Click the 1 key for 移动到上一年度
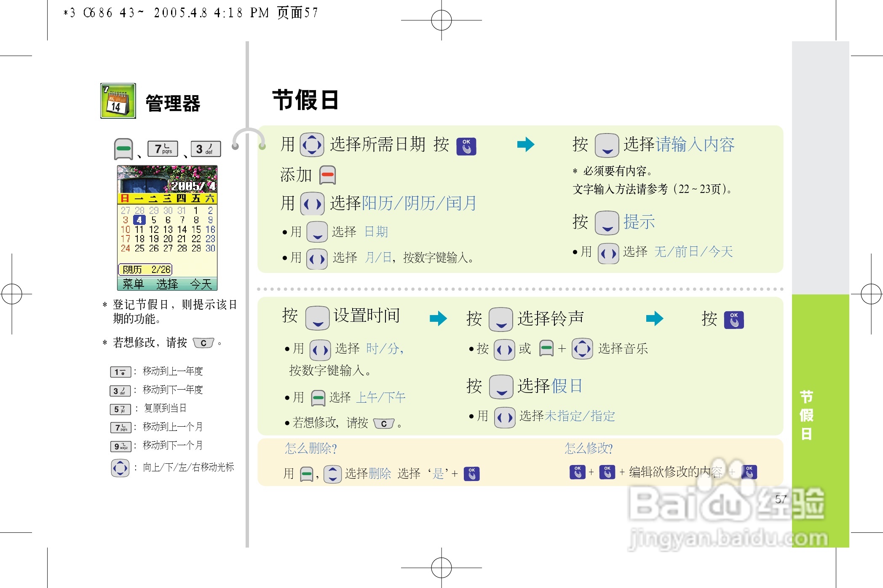The image size is (883, 588). tap(120, 372)
